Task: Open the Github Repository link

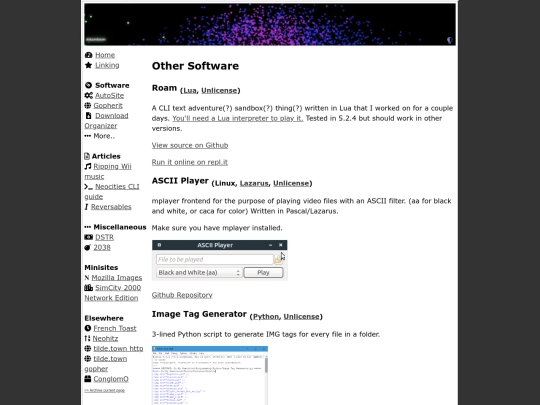Action: point(182,295)
